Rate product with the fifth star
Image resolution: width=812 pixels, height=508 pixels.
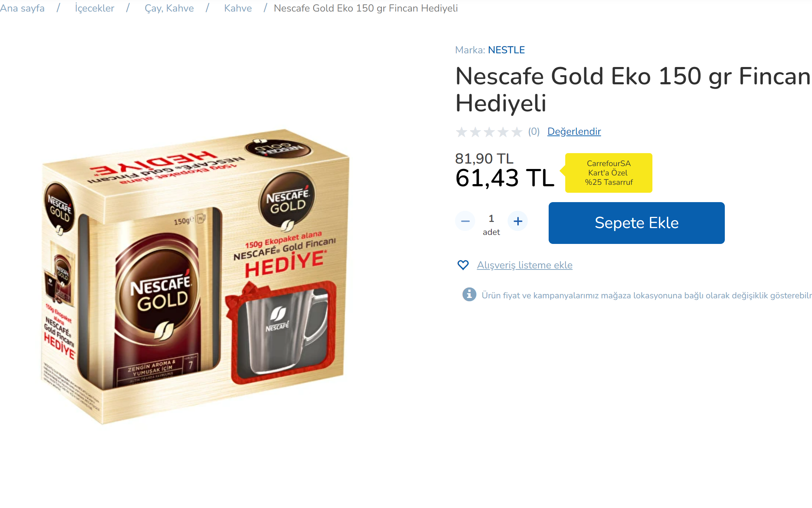click(517, 132)
